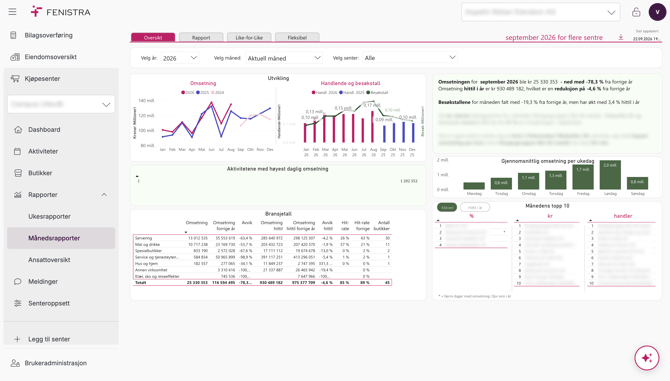Viewport: 670px width, 381px height.
Task: Open the Velg måned dropdown Aktuell måned
Action: pos(284,58)
